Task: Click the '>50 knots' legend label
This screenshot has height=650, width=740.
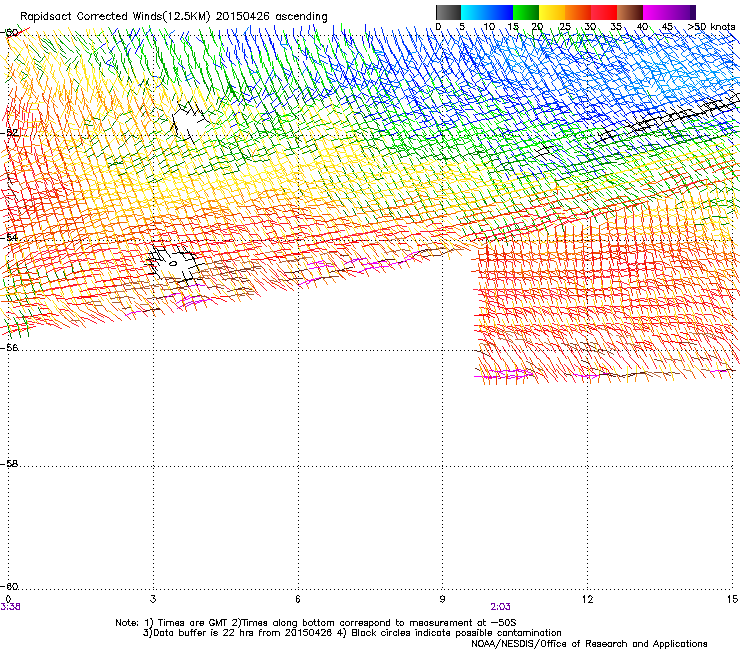Action: pyautogui.click(x=712, y=27)
